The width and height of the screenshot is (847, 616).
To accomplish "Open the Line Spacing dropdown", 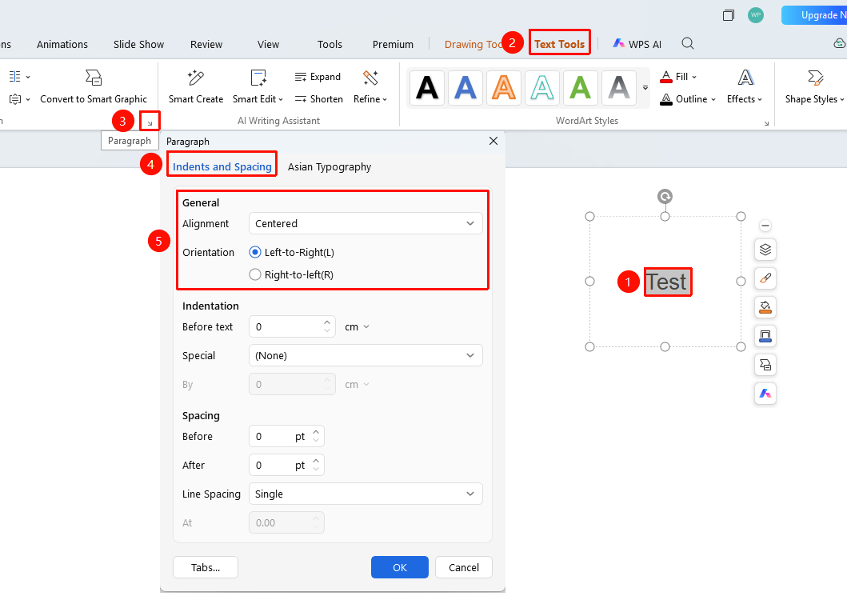I will pyautogui.click(x=366, y=494).
